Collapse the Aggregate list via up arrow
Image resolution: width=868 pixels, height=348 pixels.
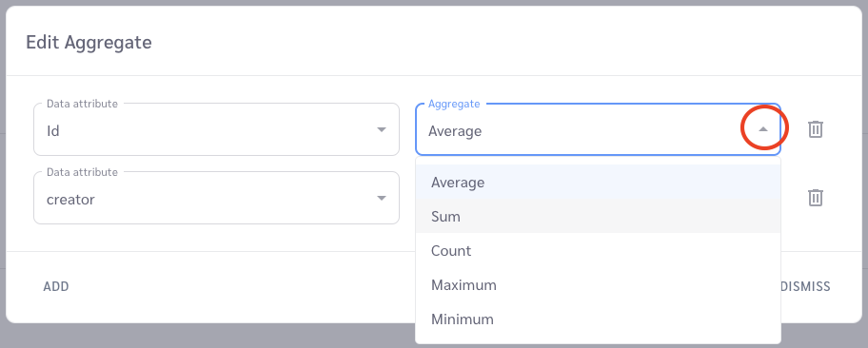(763, 129)
